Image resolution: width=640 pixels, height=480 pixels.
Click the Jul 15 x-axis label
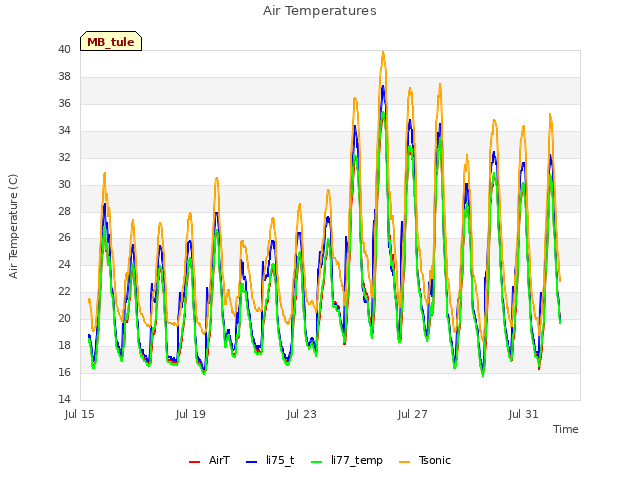pyautogui.click(x=80, y=415)
